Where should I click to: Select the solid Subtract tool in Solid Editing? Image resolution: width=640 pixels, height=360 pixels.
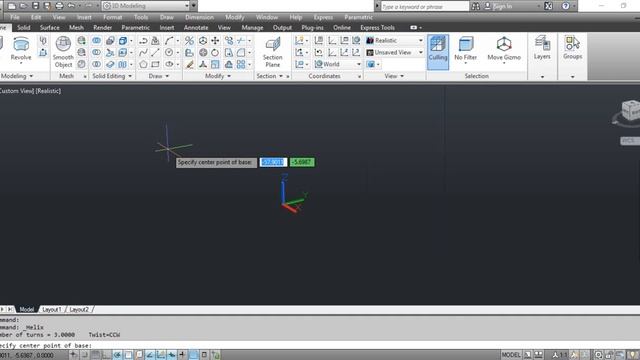pyautogui.click(x=96, y=52)
